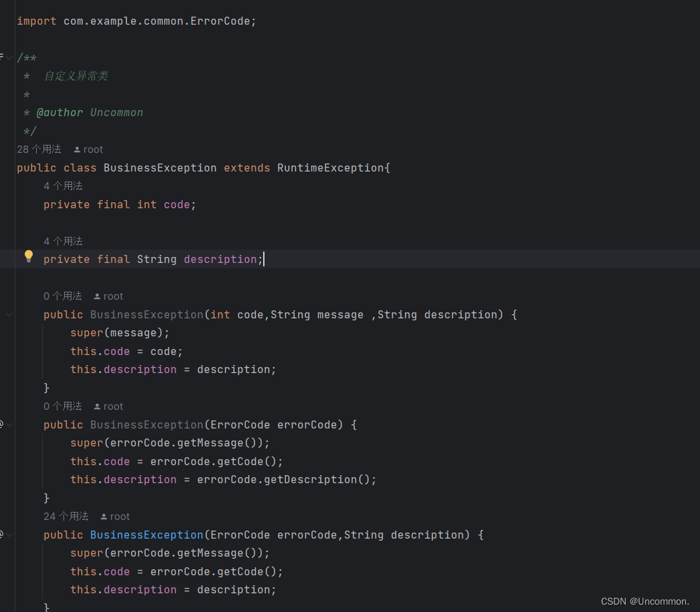Click field name "code" in private final int code
700x612 pixels.
[177, 205]
